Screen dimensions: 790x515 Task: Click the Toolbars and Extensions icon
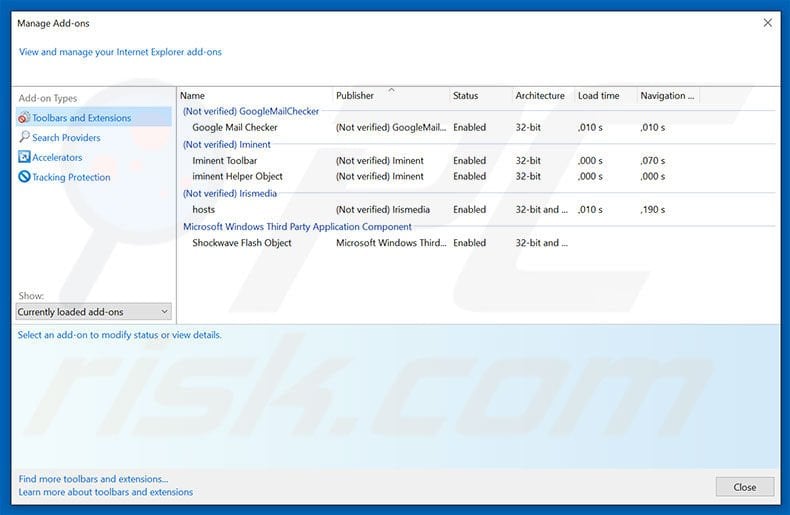point(24,117)
